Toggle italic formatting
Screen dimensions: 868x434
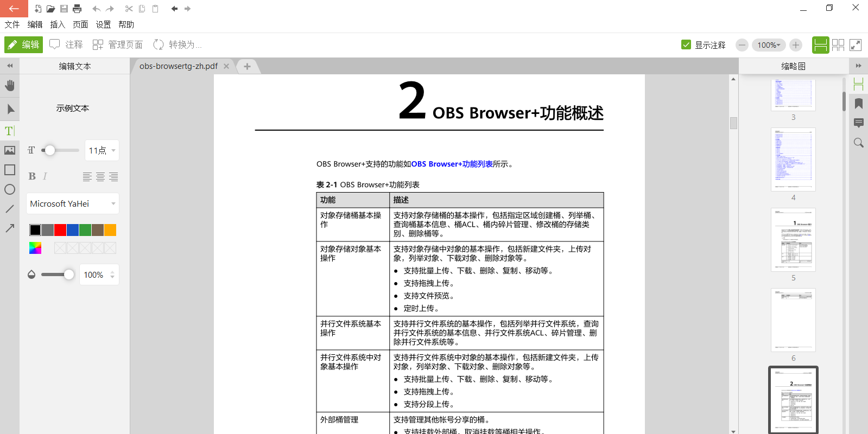[x=45, y=176]
